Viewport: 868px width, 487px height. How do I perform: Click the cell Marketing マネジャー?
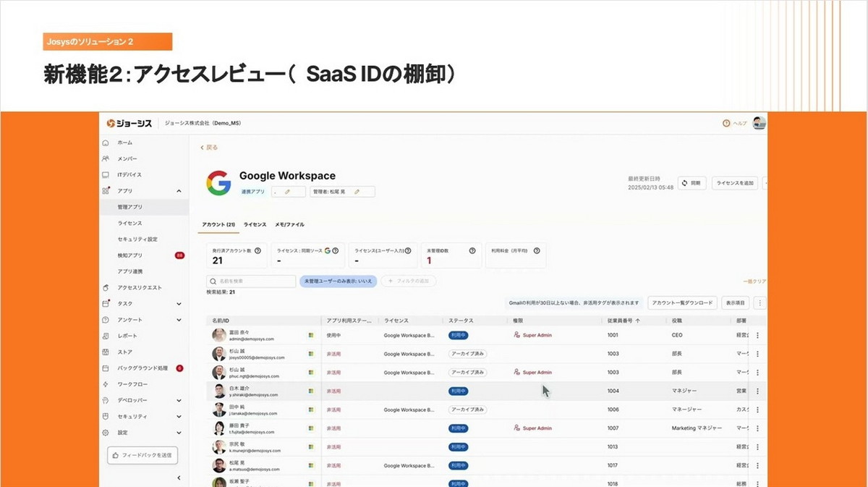pos(697,428)
